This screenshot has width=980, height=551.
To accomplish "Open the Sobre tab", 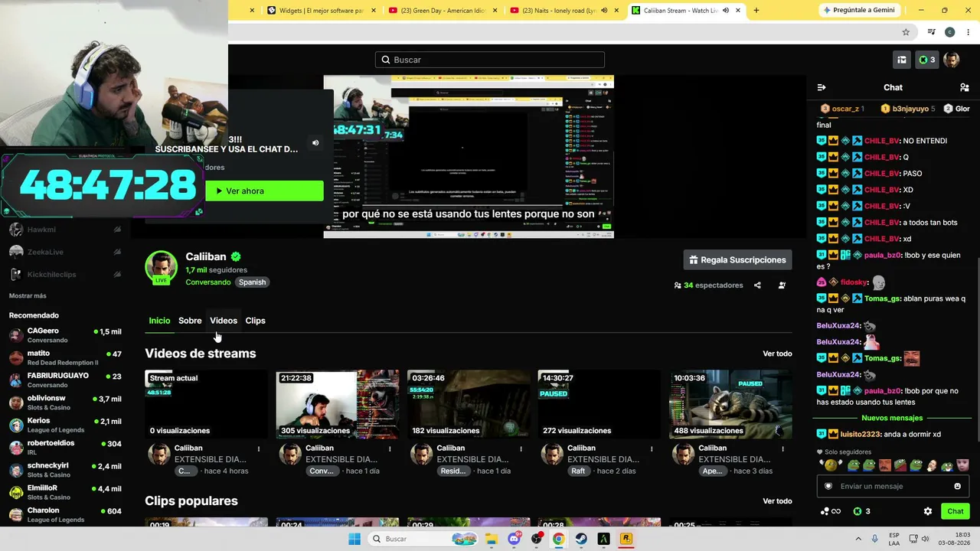I will coord(190,321).
